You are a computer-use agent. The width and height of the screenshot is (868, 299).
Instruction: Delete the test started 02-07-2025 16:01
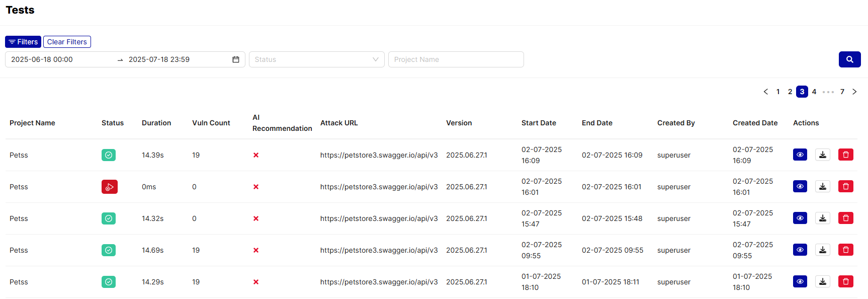pyautogui.click(x=845, y=186)
